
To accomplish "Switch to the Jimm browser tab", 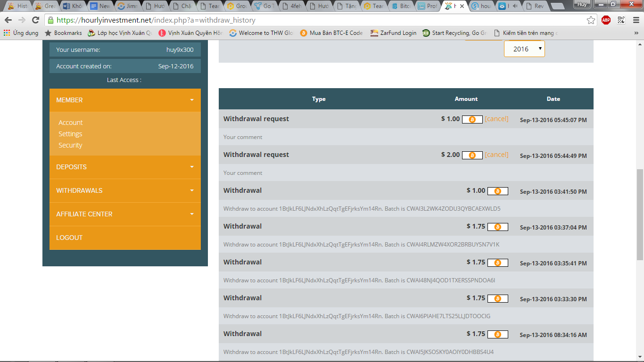I will coord(127,6).
